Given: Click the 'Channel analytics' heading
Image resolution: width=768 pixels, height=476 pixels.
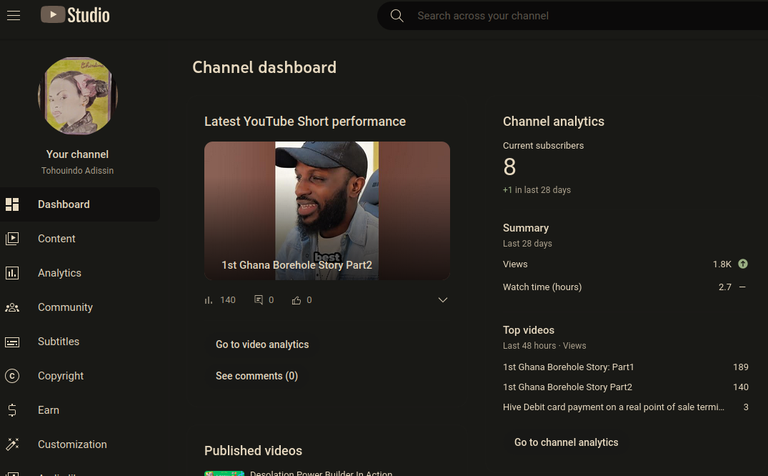Looking at the screenshot, I should tap(553, 121).
